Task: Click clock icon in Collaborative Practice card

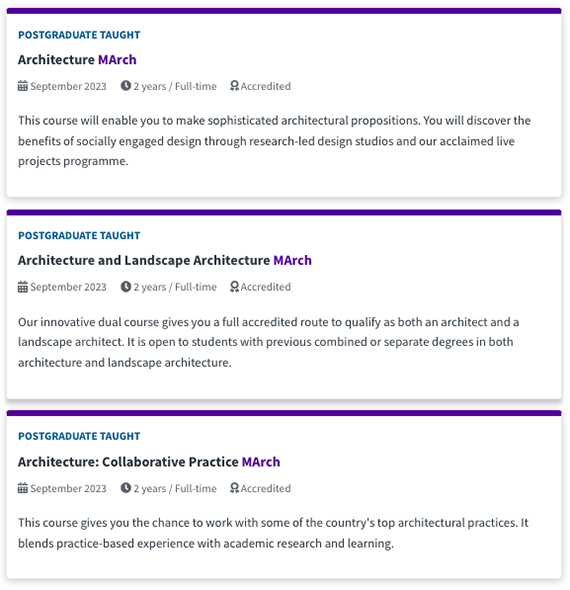Action: coord(126,488)
